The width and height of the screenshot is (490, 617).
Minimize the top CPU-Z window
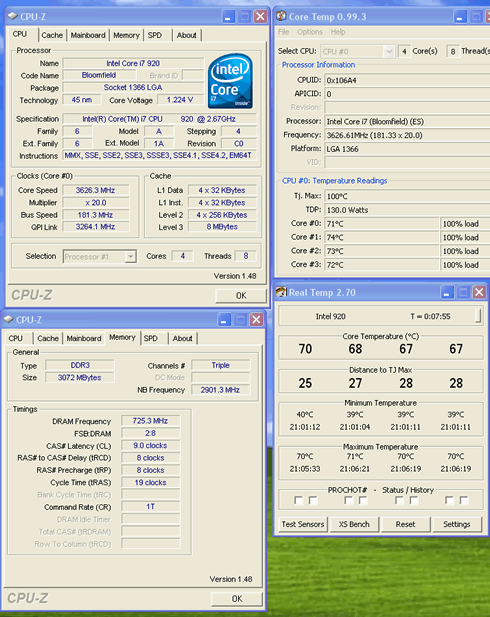click(228, 17)
